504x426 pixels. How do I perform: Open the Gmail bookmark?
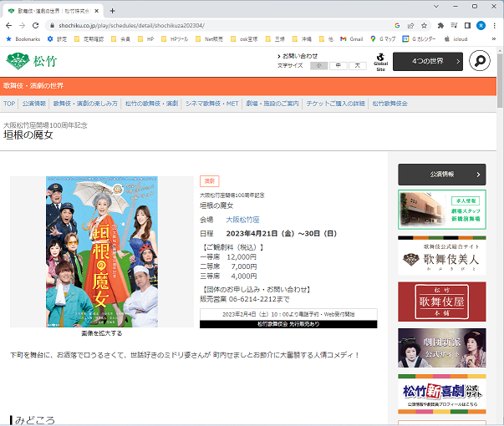tap(352, 39)
